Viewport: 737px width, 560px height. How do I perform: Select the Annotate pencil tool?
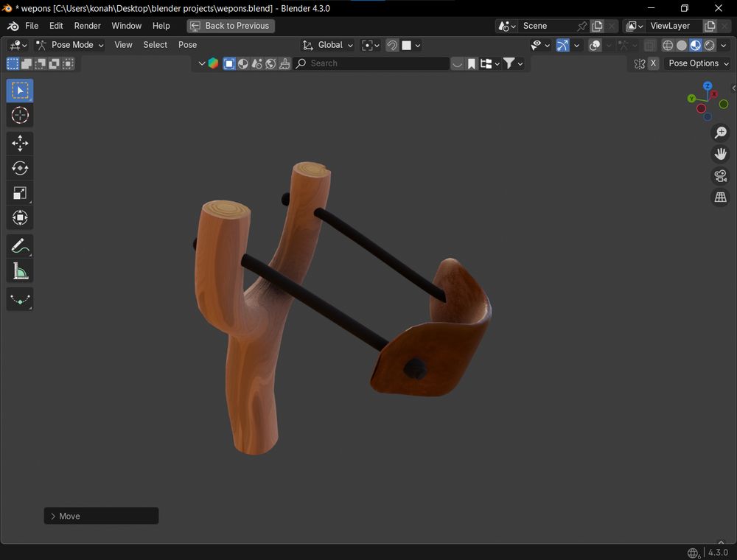point(20,245)
